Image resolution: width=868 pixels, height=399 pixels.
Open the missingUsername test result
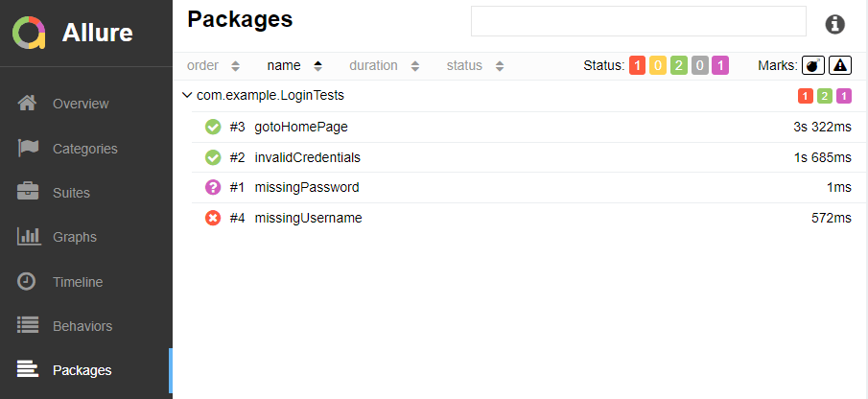click(308, 218)
